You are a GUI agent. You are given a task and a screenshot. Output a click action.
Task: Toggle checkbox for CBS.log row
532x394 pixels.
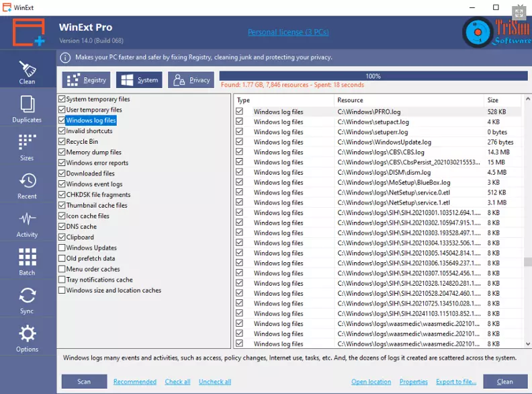coord(239,152)
